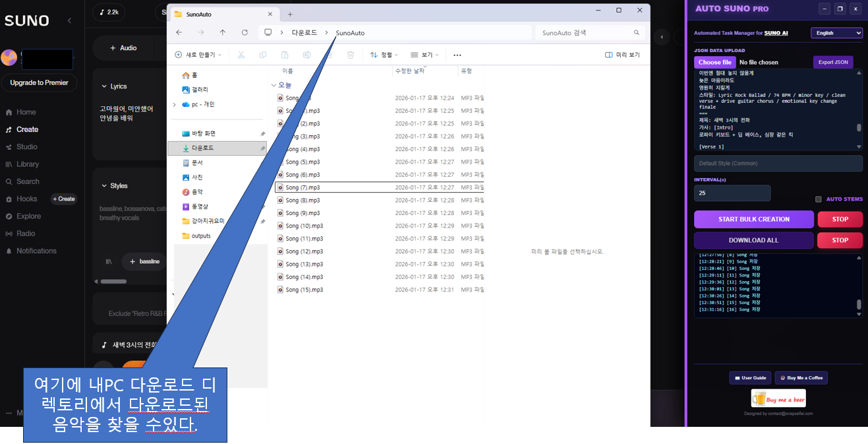The image size is (868, 444).
Task: Sort by 이름 column header
Action: pyautogui.click(x=288, y=71)
